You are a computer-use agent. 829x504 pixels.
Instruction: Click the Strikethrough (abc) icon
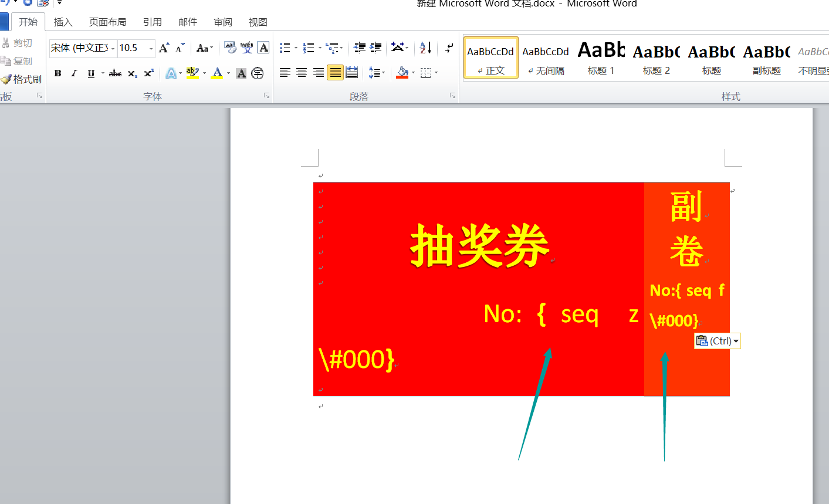click(x=116, y=73)
